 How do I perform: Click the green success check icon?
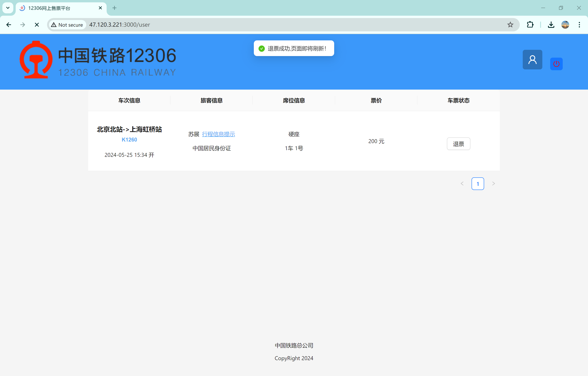(261, 48)
